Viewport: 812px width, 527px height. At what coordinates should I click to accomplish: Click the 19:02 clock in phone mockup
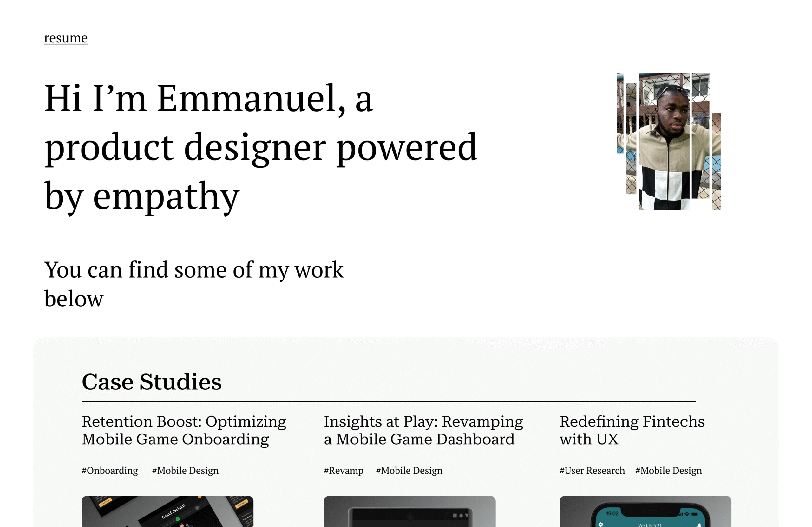coord(612,513)
